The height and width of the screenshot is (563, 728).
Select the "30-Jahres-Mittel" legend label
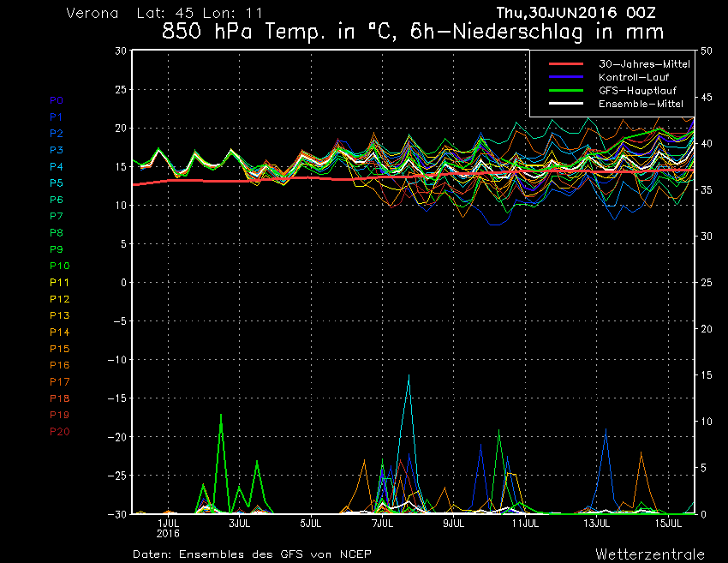coord(644,64)
